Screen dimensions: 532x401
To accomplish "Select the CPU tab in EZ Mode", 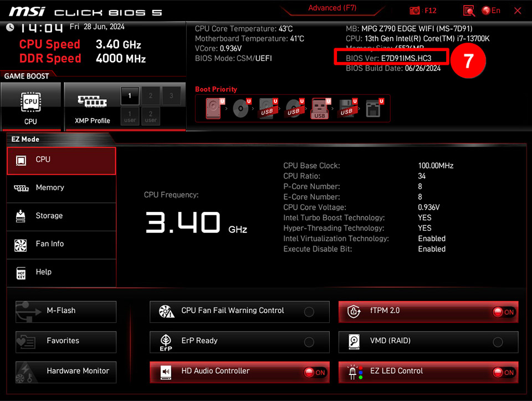I will point(61,160).
